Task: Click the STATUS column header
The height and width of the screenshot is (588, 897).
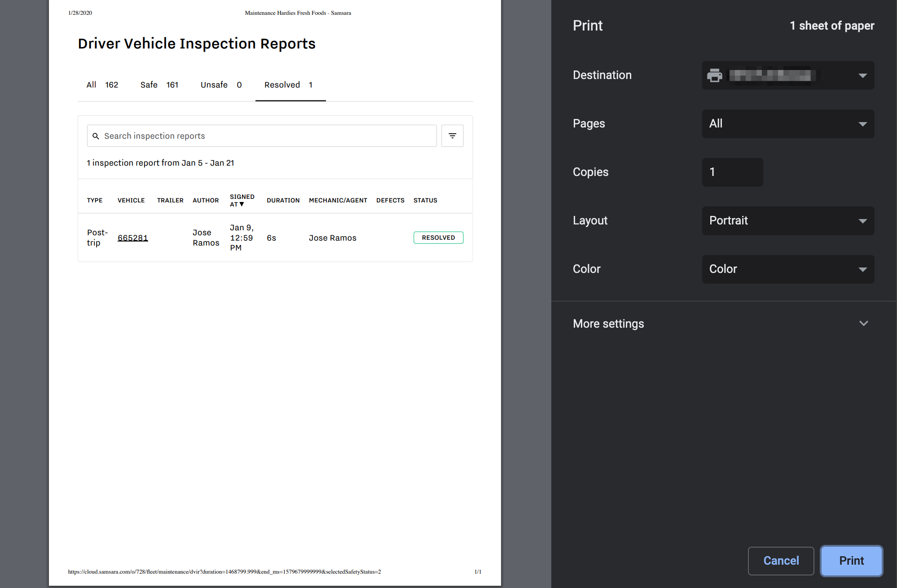Action: (425, 201)
